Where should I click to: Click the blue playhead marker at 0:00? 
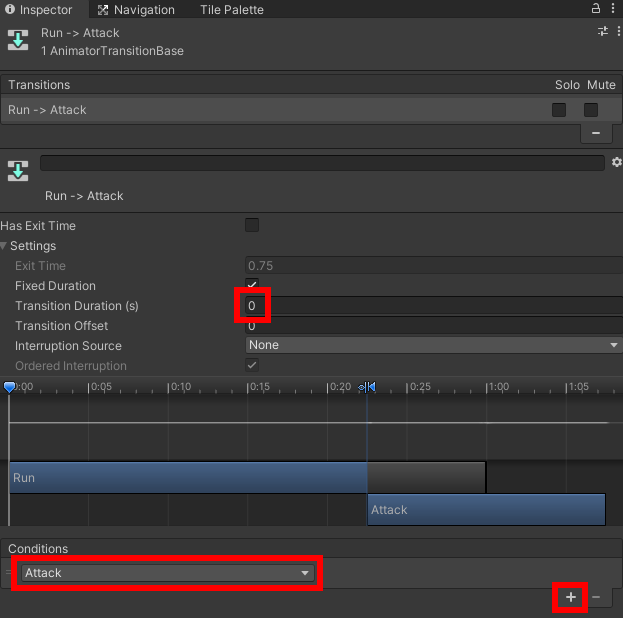(x=9, y=387)
